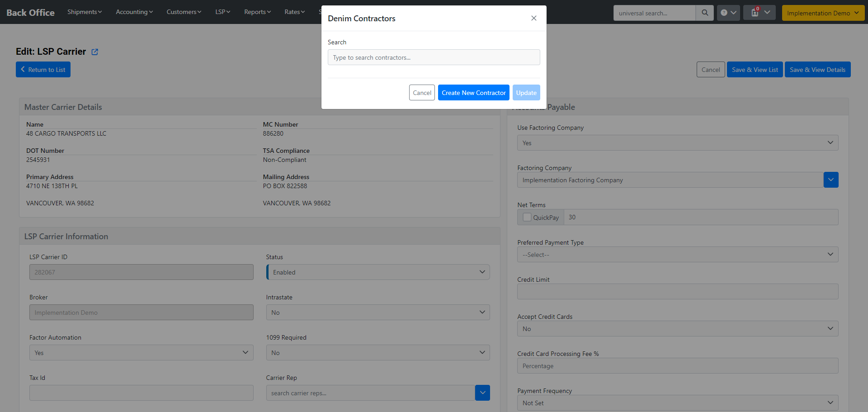Click Credit Card Processing Fee field
Screen dimensions: 868x412
tap(678, 366)
